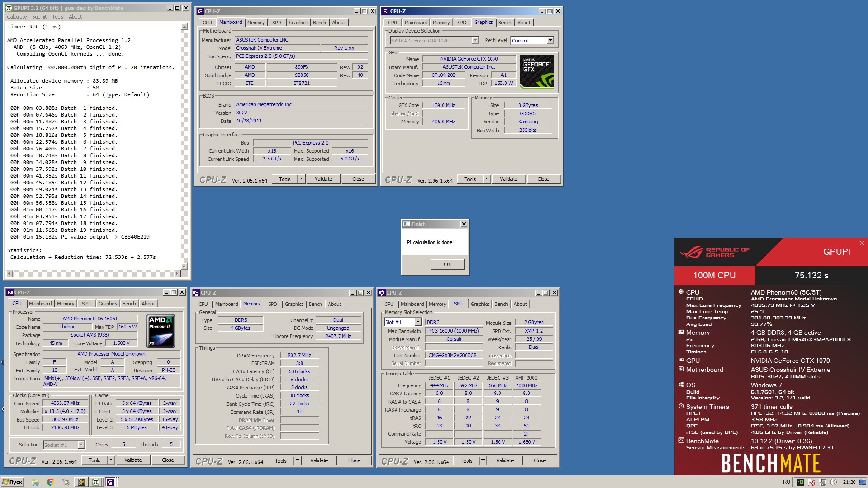This screenshot has height=488, width=868.
Task: Click the 75.132 s result in BenchMate
Action: pyautogui.click(x=811, y=275)
